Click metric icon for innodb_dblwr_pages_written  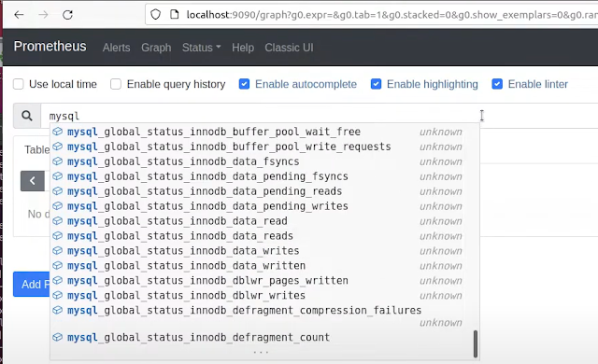58,281
